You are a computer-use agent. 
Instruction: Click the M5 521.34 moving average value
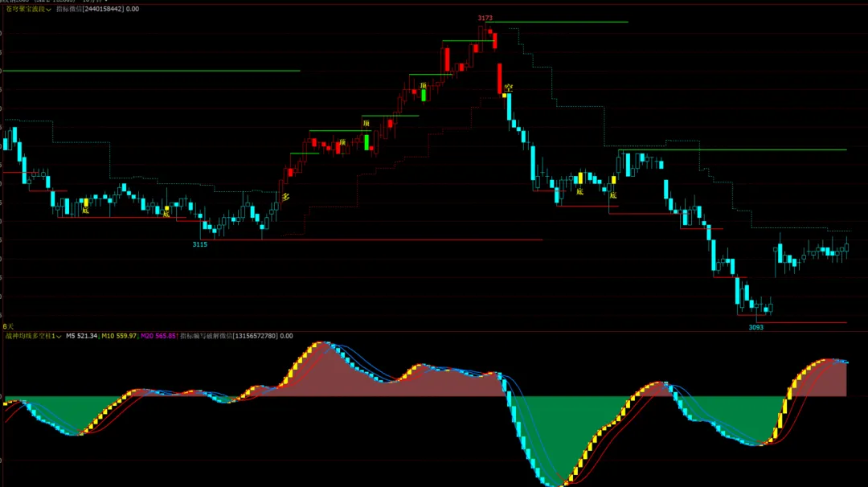[81, 336]
